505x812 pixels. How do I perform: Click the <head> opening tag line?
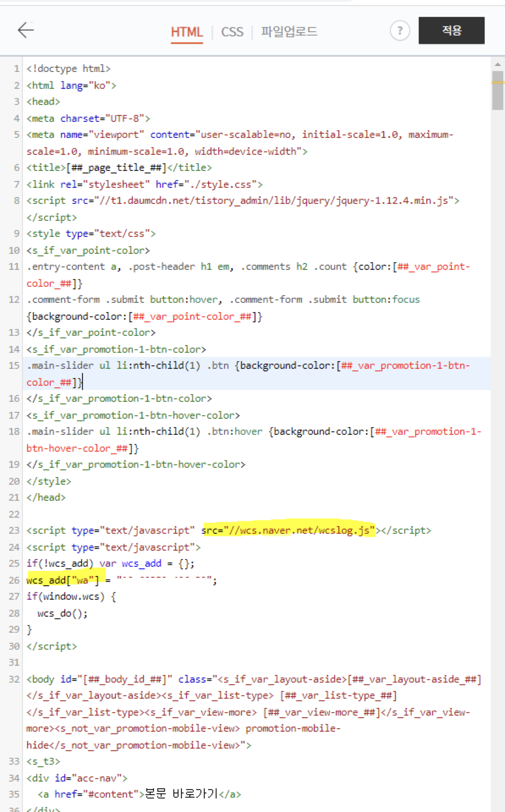coord(43,101)
